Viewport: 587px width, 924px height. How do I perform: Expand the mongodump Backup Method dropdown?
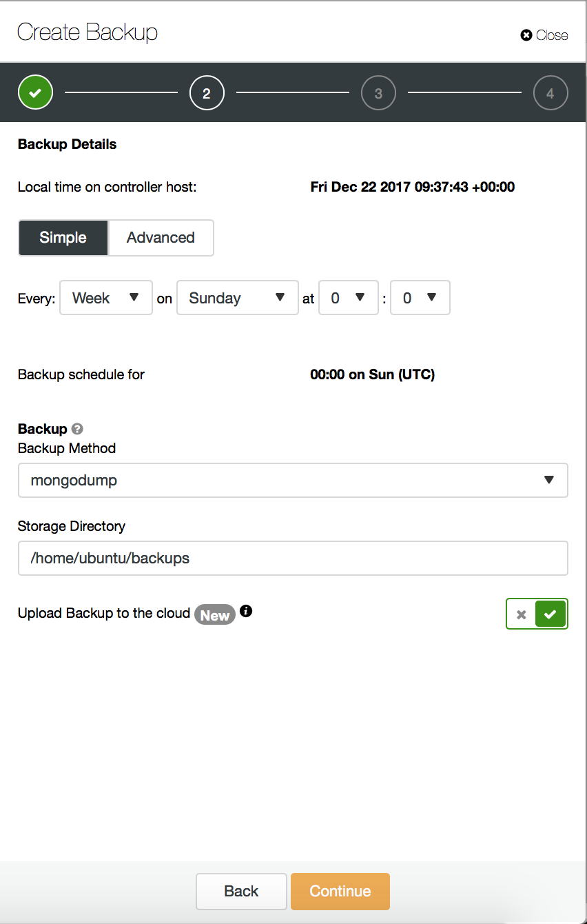pos(293,481)
